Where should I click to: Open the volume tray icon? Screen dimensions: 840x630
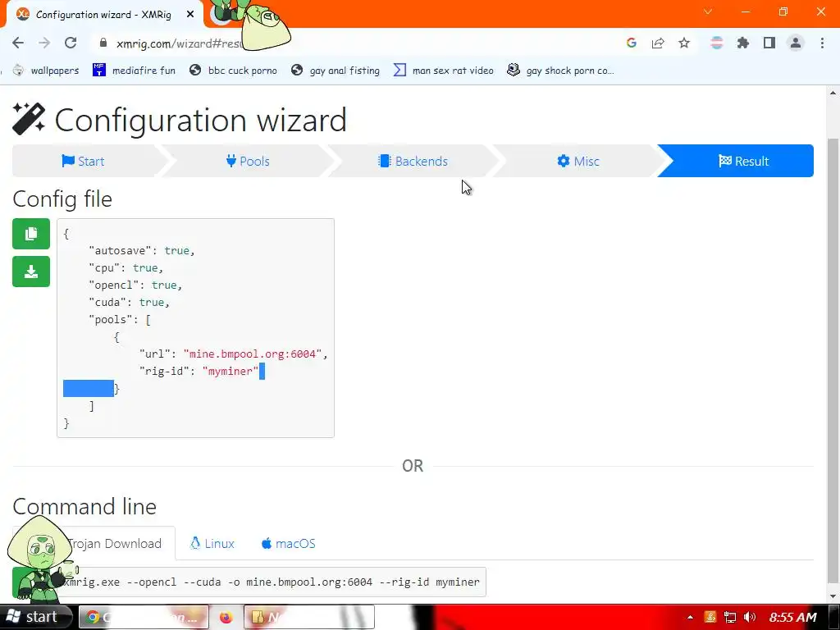(x=750, y=617)
